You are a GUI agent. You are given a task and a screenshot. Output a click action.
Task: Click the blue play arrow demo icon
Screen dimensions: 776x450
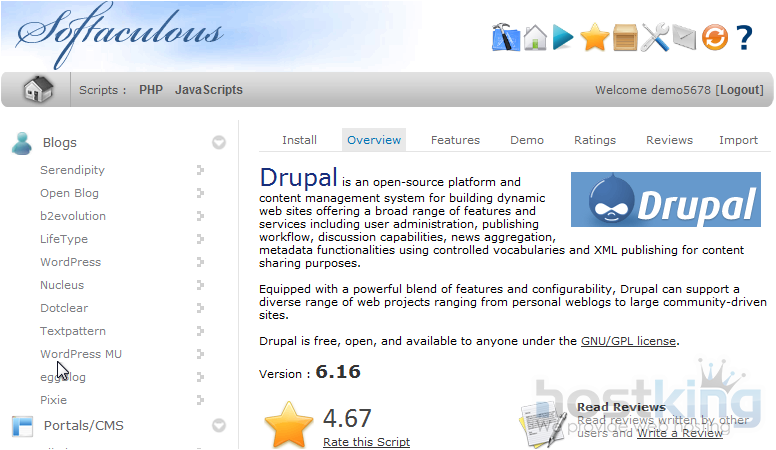point(564,38)
